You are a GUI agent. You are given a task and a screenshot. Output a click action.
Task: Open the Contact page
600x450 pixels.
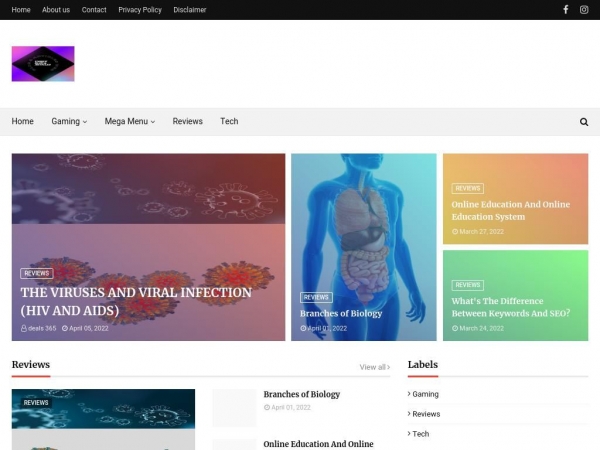[94, 10]
